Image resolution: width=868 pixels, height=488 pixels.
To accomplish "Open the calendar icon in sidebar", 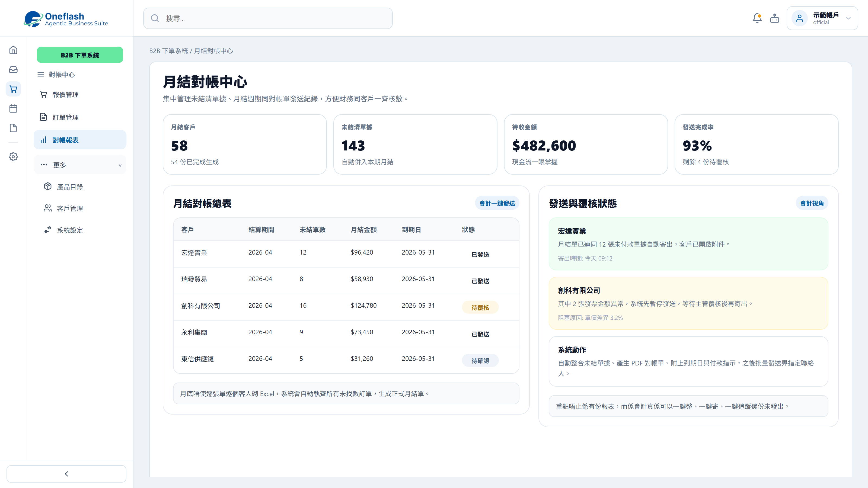I will pyautogui.click(x=13, y=108).
